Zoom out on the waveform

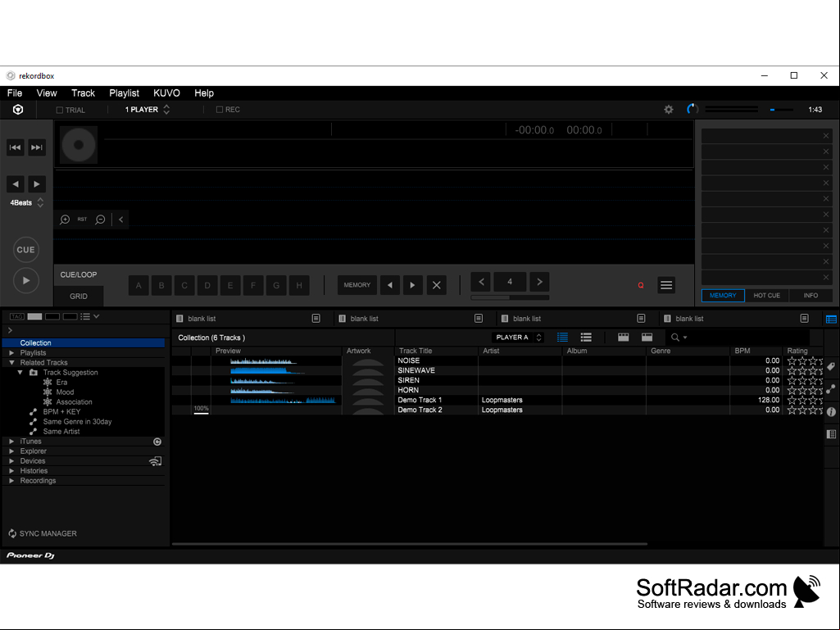click(x=100, y=220)
